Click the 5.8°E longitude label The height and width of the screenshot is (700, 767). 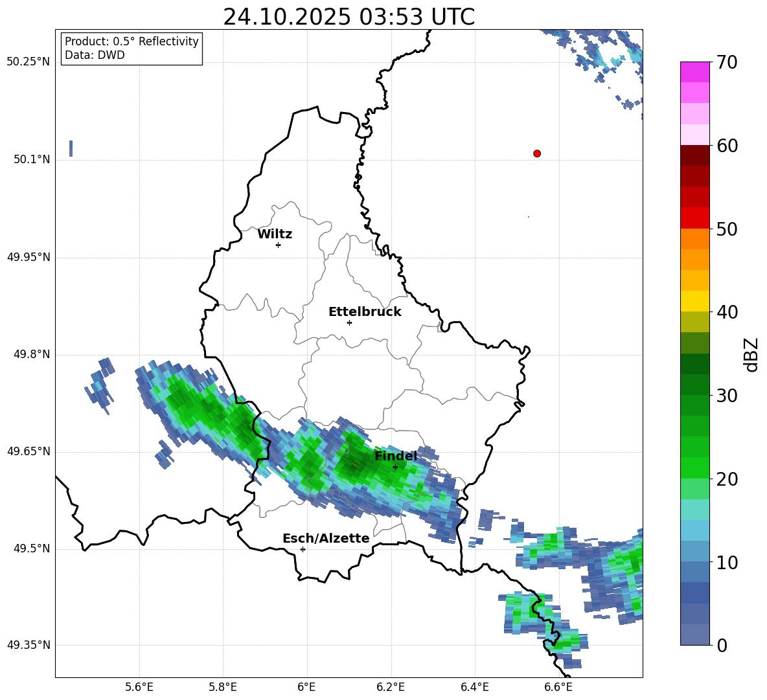click(x=223, y=687)
